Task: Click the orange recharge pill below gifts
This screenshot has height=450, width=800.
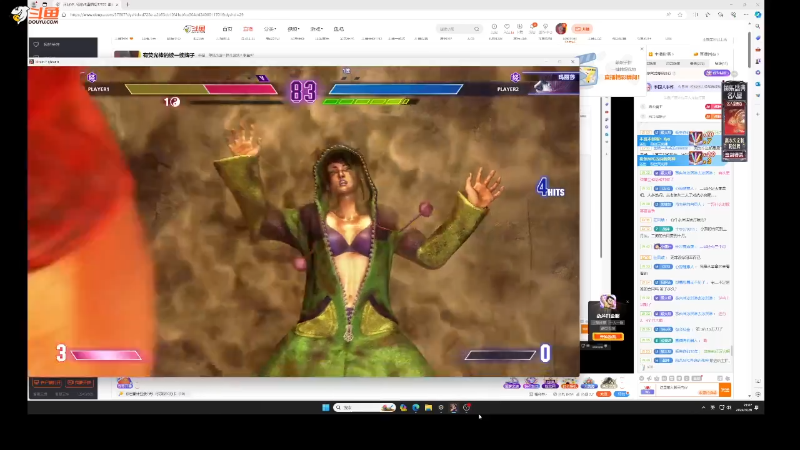Action: tap(604, 394)
